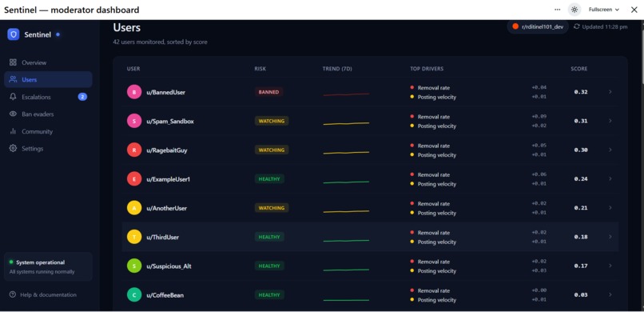Click the TREND (7D) column header
Image resolution: width=644 pixels, height=312 pixels.
pyautogui.click(x=337, y=69)
